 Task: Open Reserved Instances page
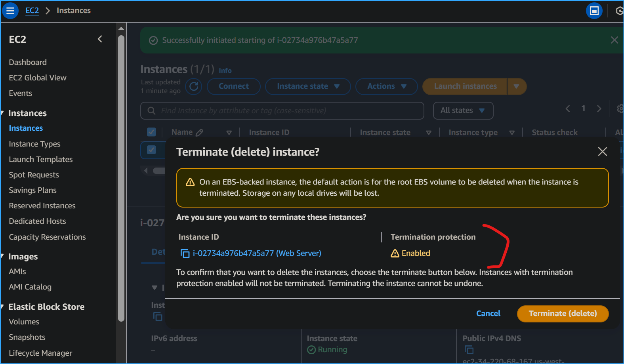(42, 206)
